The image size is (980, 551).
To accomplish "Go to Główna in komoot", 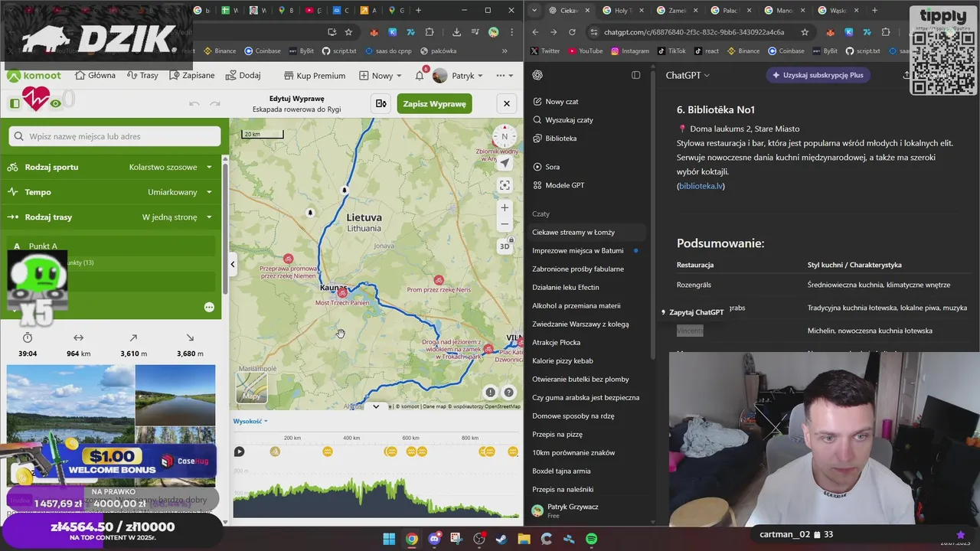I will coord(96,76).
